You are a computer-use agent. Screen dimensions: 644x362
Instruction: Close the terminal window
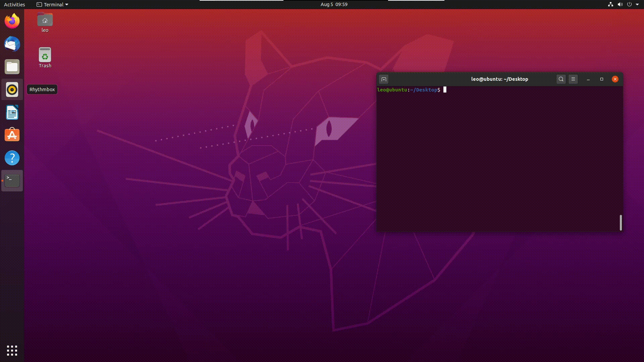coord(615,79)
